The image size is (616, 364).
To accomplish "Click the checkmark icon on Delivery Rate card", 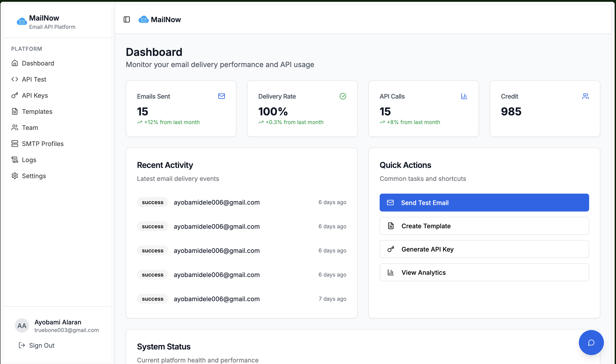I will pos(343,96).
